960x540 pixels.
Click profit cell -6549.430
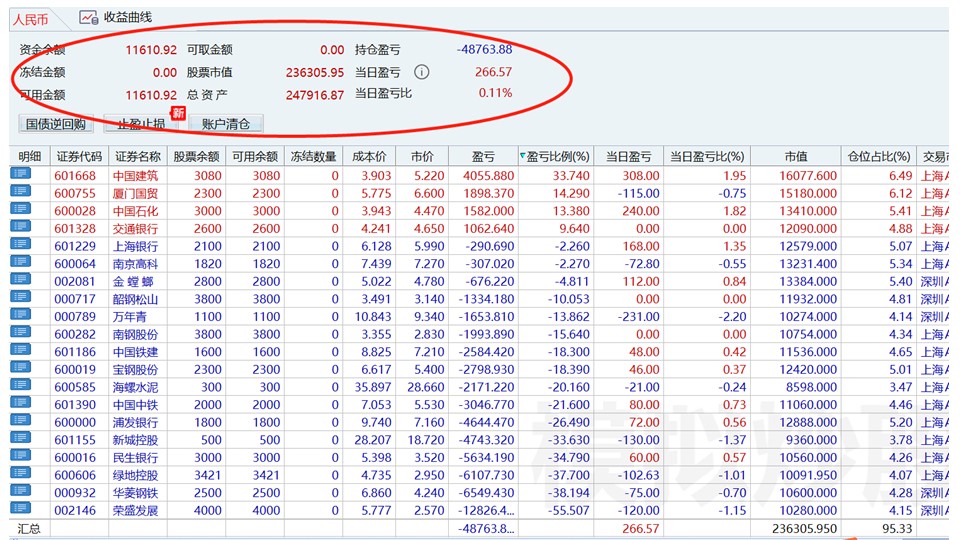[487, 493]
